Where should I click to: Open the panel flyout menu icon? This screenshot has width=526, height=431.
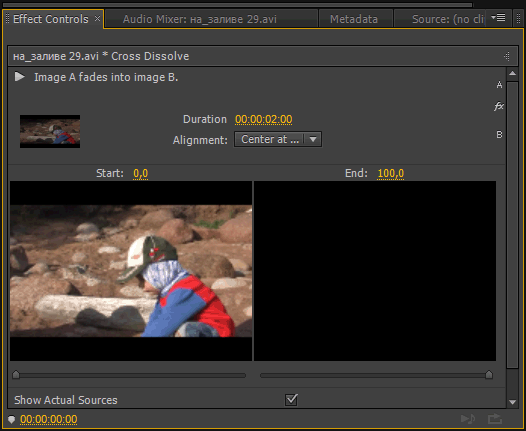(x=498, y=18)
